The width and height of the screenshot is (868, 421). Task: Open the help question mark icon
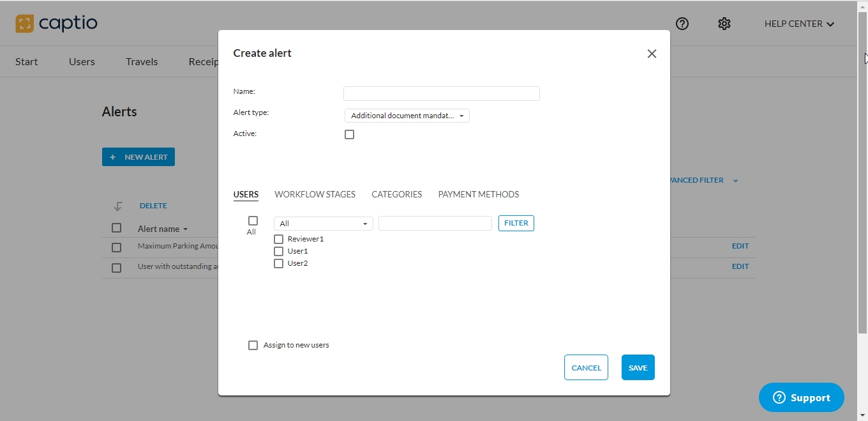click(x=682, y=24)
